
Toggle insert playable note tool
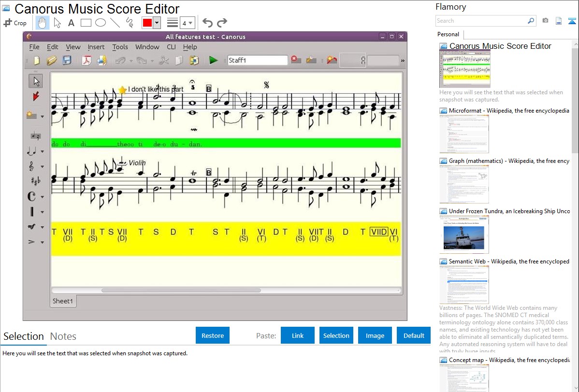[36, 136]
